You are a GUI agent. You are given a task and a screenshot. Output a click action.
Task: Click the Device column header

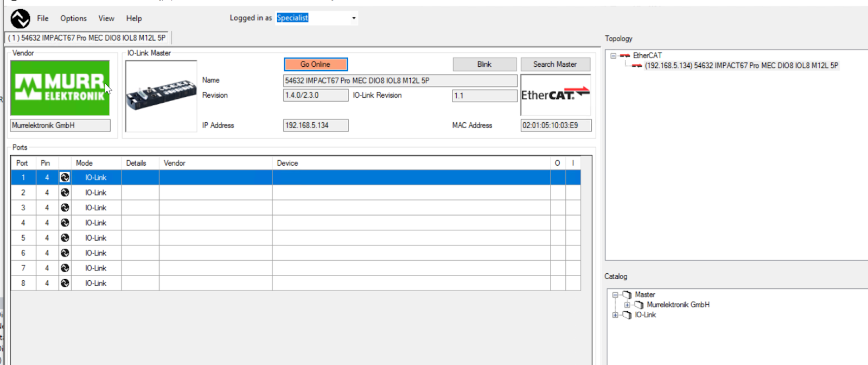(411, 163)
